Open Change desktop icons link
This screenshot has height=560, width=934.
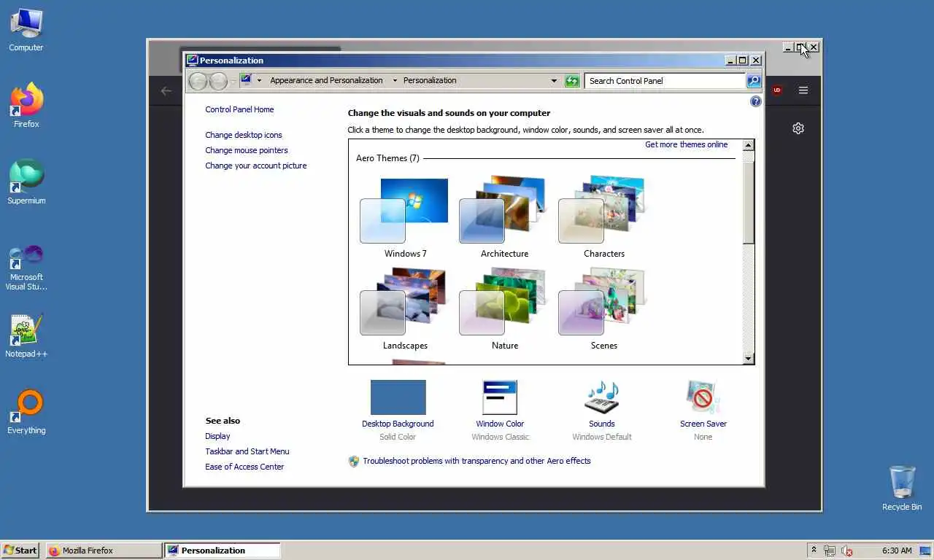pos(244,135)
